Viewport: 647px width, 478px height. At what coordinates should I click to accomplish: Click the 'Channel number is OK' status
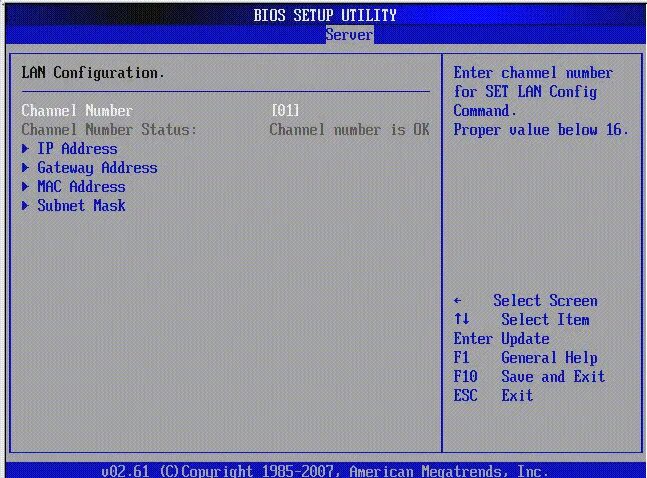[x=349, y=130]
